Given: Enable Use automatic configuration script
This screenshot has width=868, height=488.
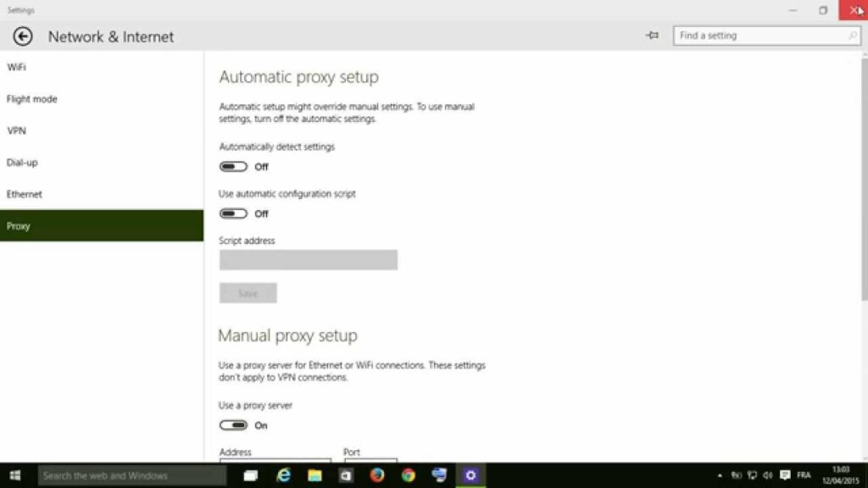Looking at the screenshot, I should 233,213.
